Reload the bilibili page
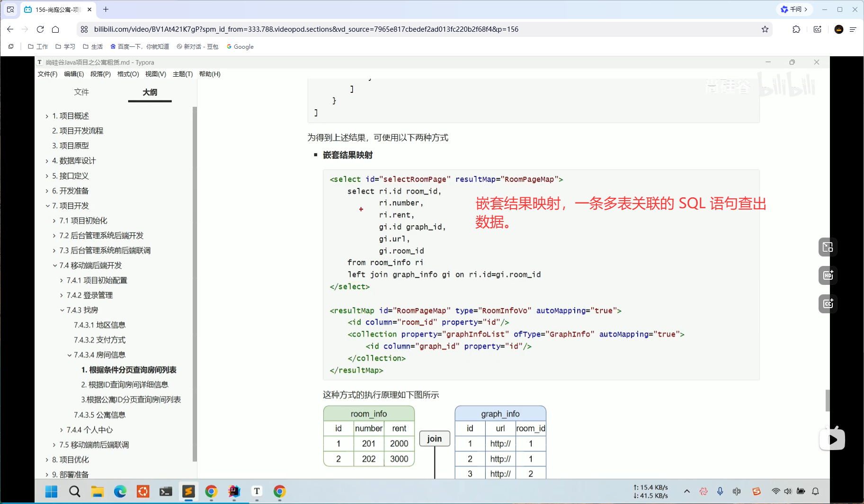The height and width of the screenshot is (504, 864). [40, 29]
